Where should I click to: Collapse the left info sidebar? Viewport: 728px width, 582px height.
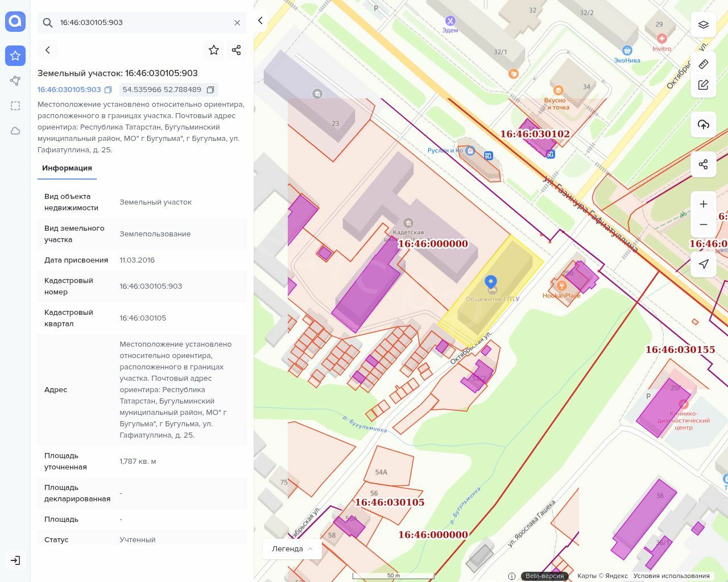[x=260, y=20]
